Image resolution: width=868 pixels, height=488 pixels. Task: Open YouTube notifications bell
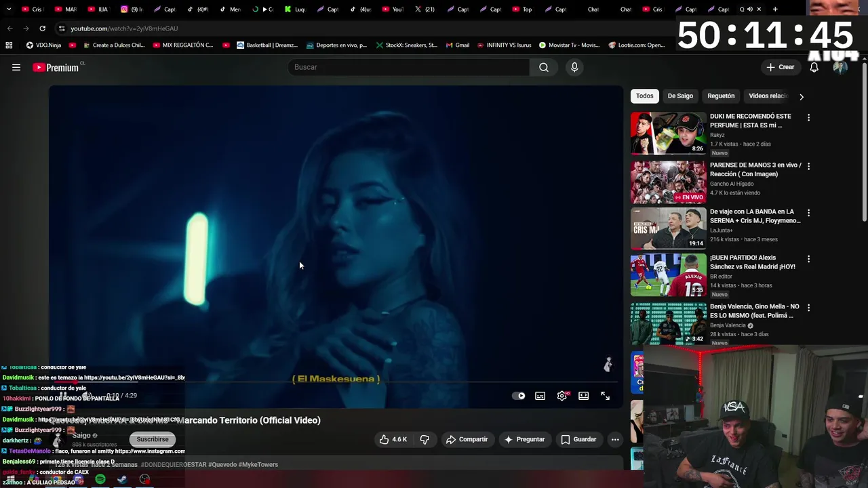(814, 67)
